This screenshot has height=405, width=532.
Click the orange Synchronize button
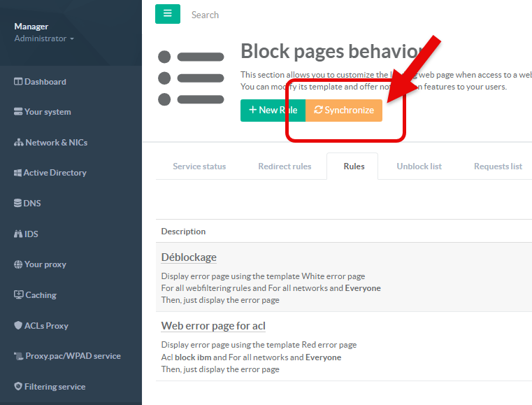344,111
